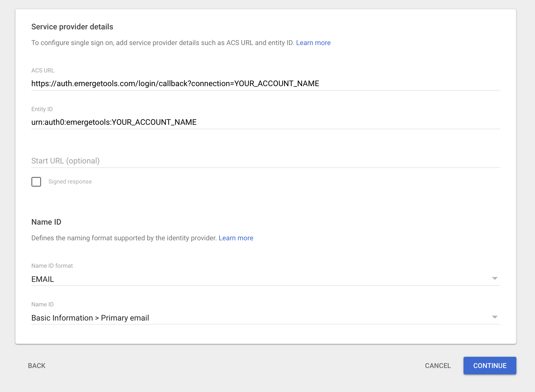Click the 'Name ID format' field label
Image resolution: width=535 pixels, height=392 pixels.
52,266
